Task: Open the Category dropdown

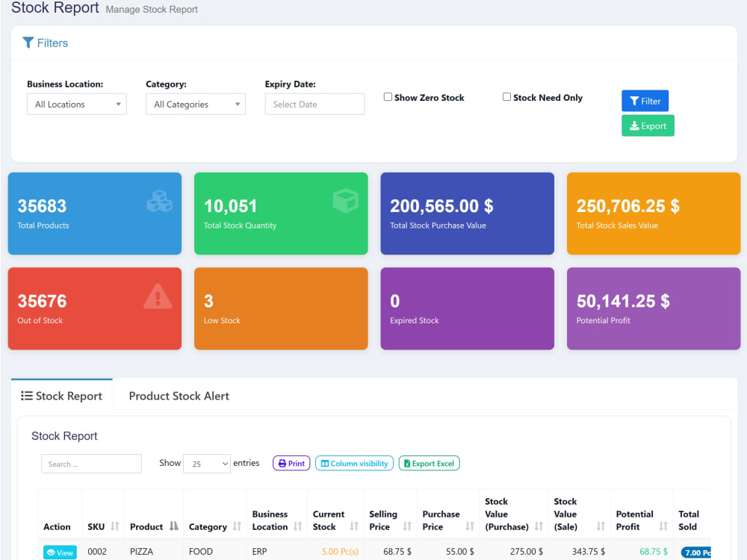Action: tap(196, 105)
